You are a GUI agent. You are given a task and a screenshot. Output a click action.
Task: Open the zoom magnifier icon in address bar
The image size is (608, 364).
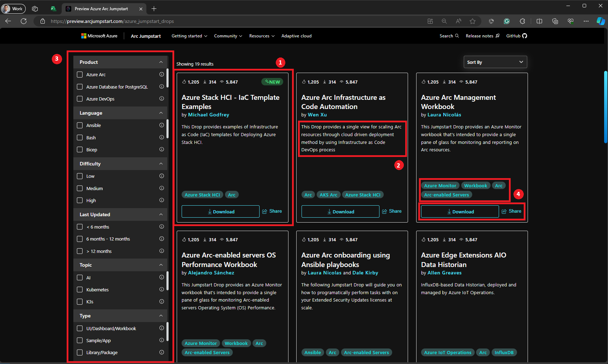click(444, 21)
